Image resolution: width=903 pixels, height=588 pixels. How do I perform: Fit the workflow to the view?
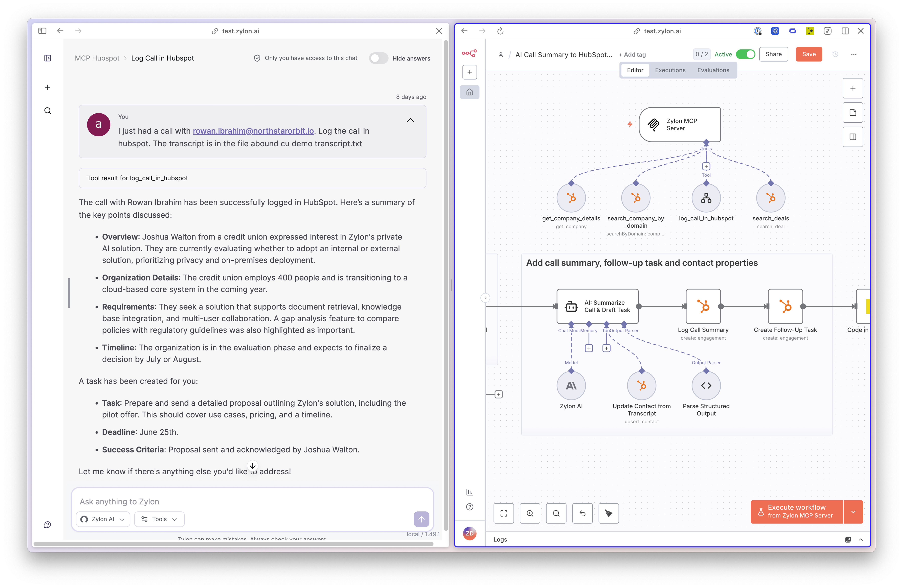coord(504,513)
